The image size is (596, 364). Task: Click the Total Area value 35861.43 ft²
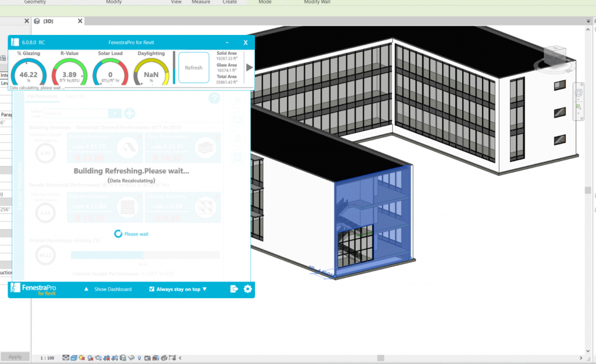pos(227,82)
